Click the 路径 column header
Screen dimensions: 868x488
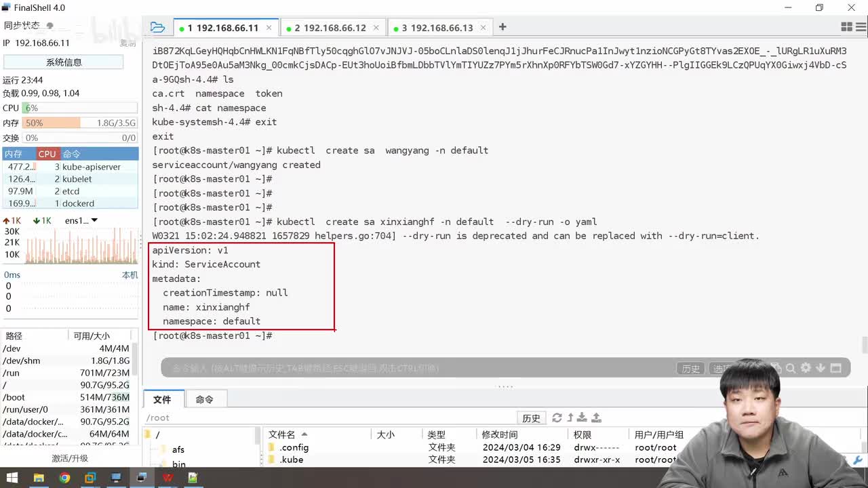coord(34,335)
